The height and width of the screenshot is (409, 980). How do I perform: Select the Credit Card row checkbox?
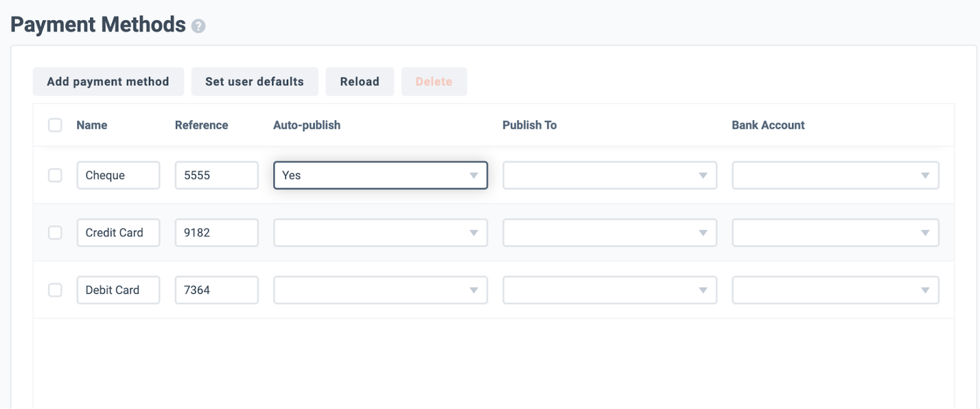[55, 233]
